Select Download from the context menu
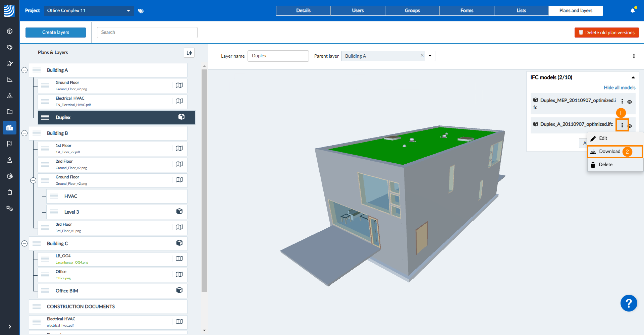 click(609, 152)
